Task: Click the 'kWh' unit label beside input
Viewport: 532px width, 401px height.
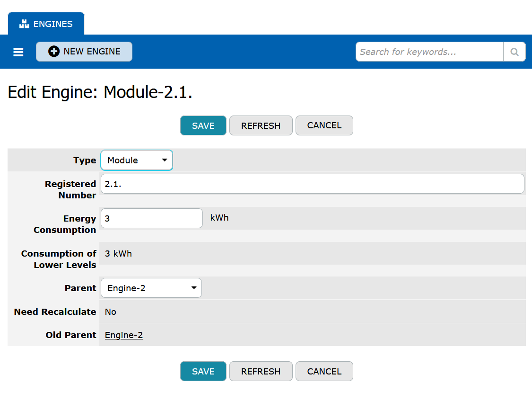Action: point(219,218)
